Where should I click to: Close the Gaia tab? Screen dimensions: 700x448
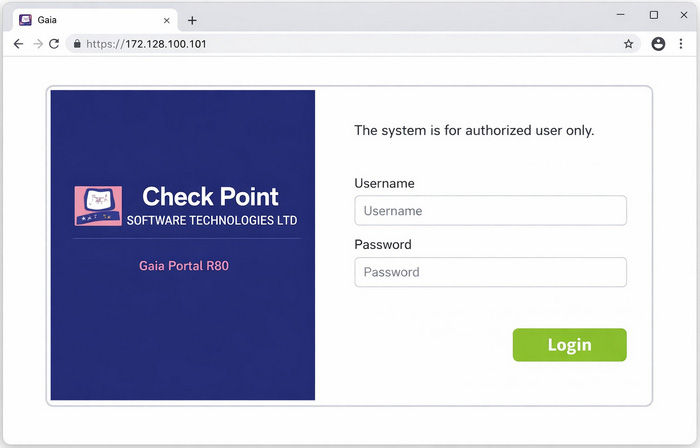(167, 20)
